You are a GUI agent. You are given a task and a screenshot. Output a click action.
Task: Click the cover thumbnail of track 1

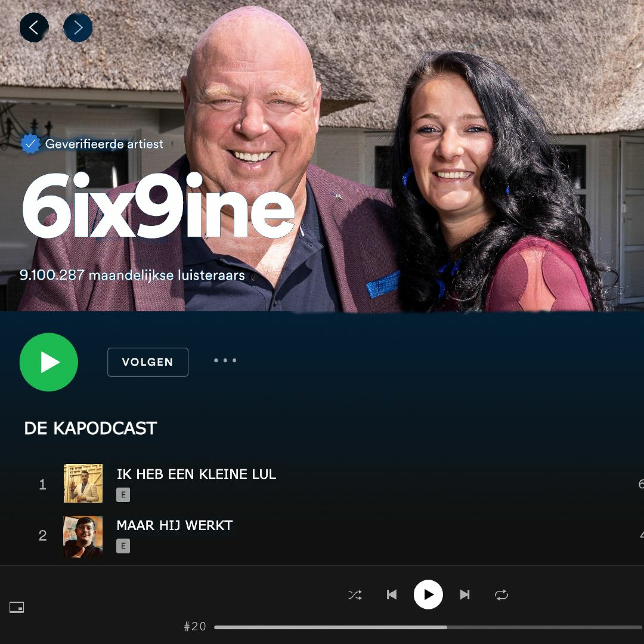[x=83, y=483]
